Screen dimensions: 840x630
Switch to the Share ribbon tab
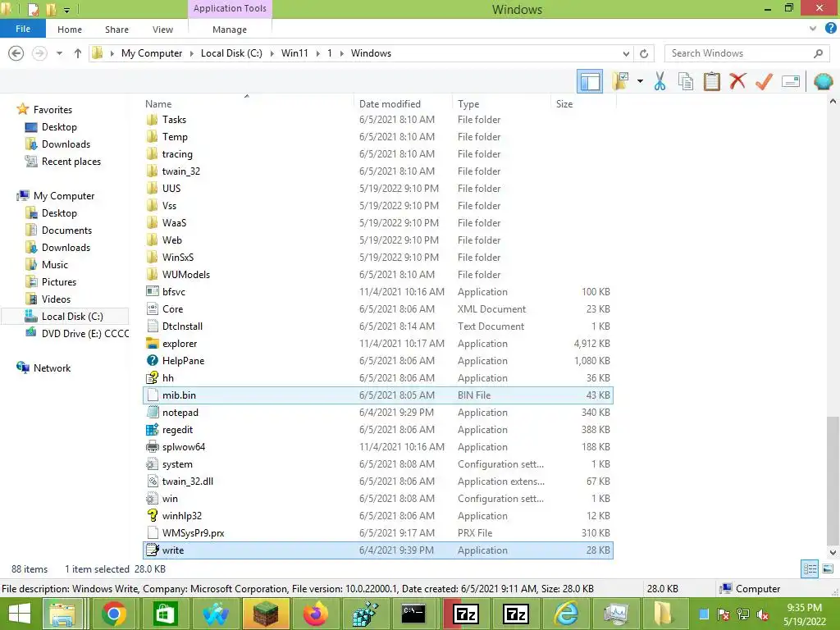pos(116,30)
